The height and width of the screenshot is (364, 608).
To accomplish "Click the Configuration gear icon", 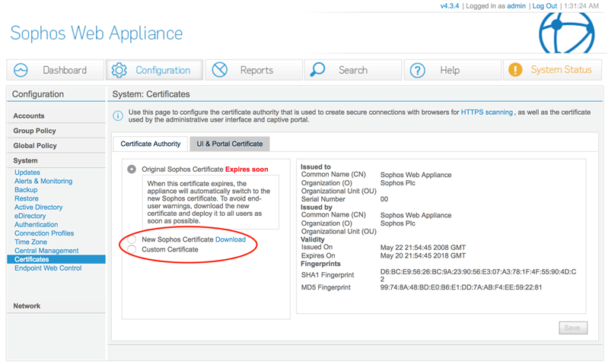I will (x=119, y=70).
